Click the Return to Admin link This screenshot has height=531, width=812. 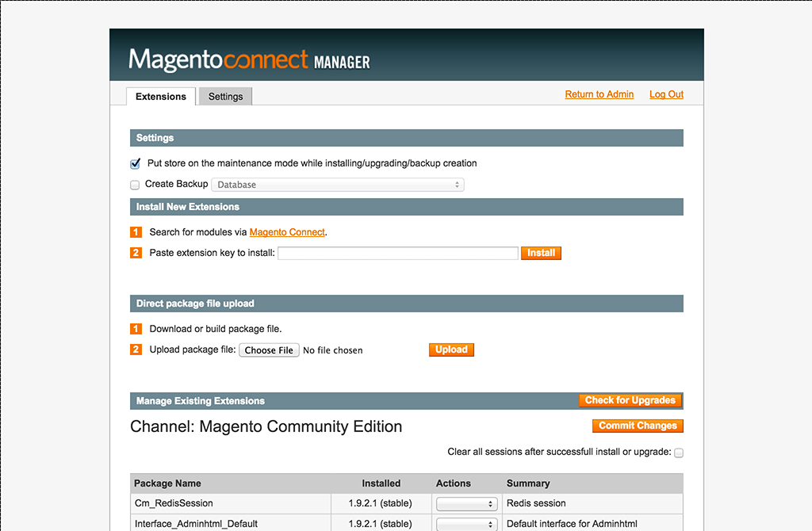click(x=599, y=94)
